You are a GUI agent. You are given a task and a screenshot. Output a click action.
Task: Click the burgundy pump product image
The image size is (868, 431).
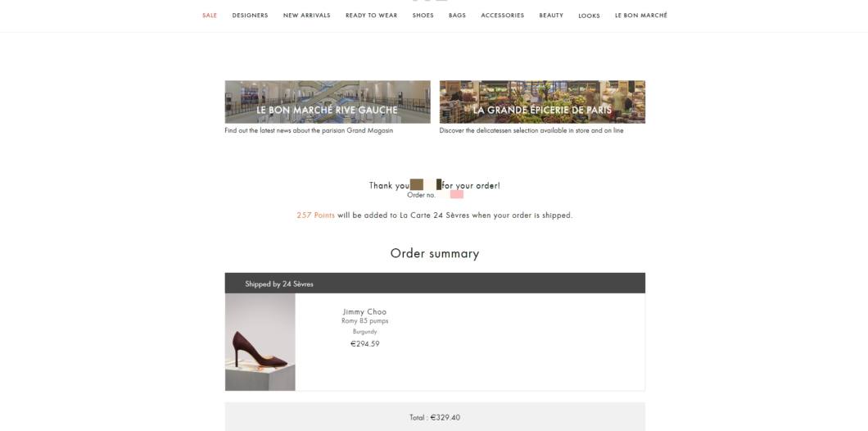pyautogui.click(x=260, y=342)
